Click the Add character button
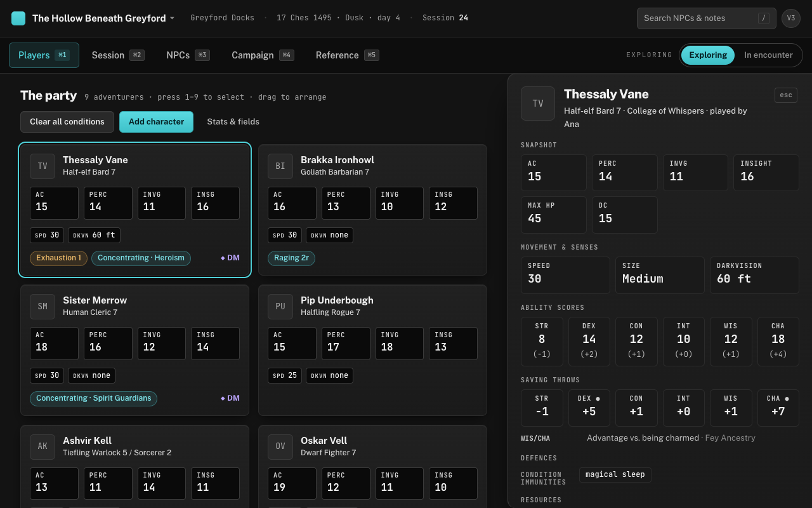This screenshot has width=812, height=508. [156, 122]
